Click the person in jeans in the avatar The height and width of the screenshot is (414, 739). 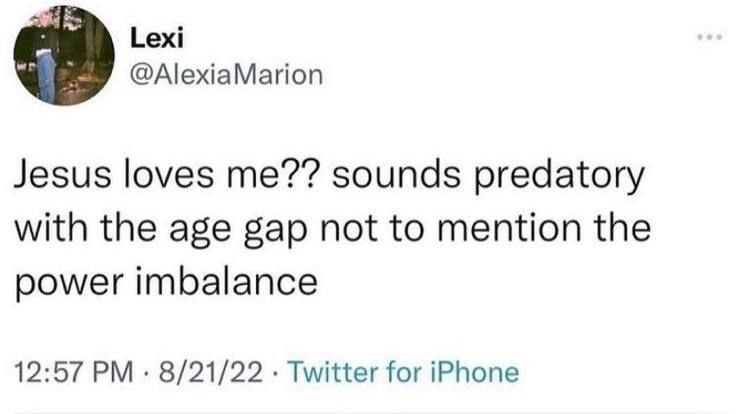(x=46, y=70)
